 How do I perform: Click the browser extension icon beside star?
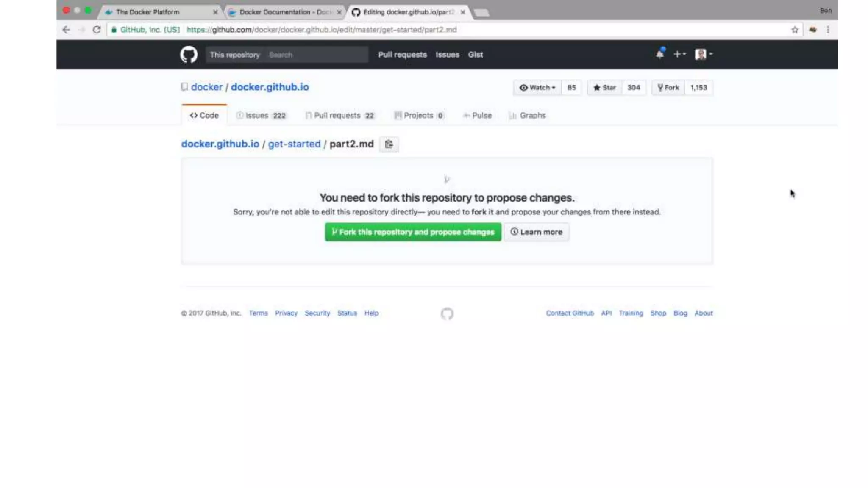[812, 30]
